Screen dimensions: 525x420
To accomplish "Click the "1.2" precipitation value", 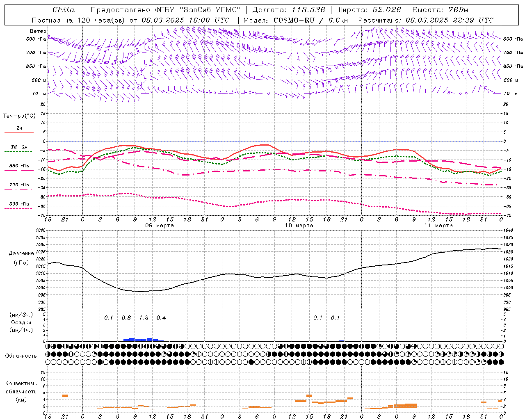I will (x=144, y=318).
